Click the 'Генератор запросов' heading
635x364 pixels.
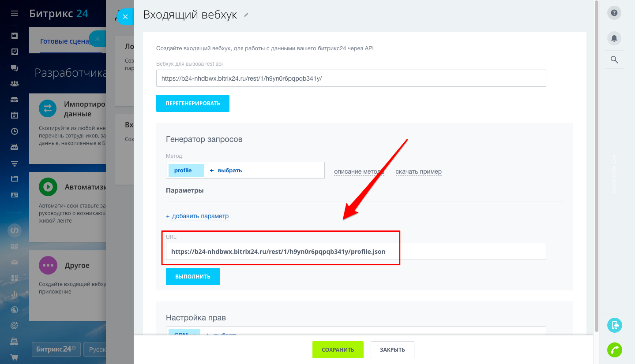click(x=204, y=139)
